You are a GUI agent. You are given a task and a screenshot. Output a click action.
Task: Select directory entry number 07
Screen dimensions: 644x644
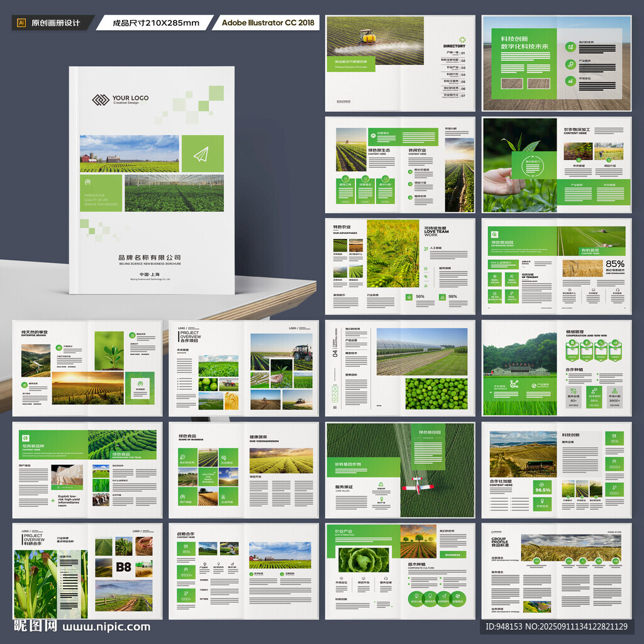pos(463,96)
